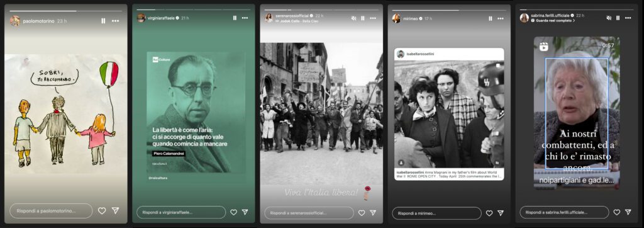The height and width of the screenshot is (228, 644).
Task: Open isabellarossellini avatar in shared post
Action: tap(401, 54)
